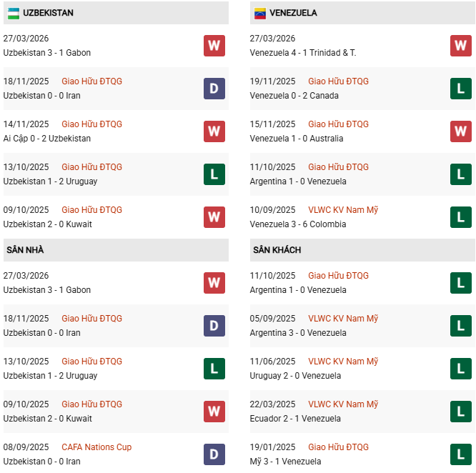
Task: Click the UZBEKISTAN team header title
Action: [48, 13]
